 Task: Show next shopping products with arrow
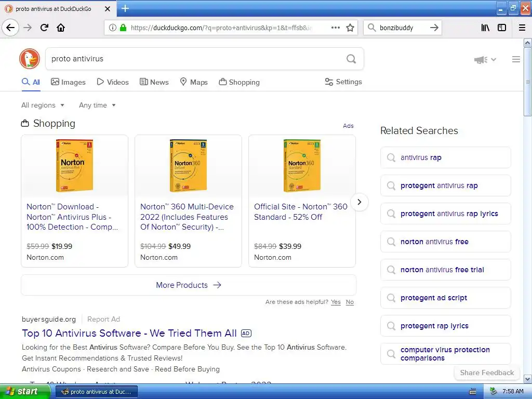click(360, 202)
